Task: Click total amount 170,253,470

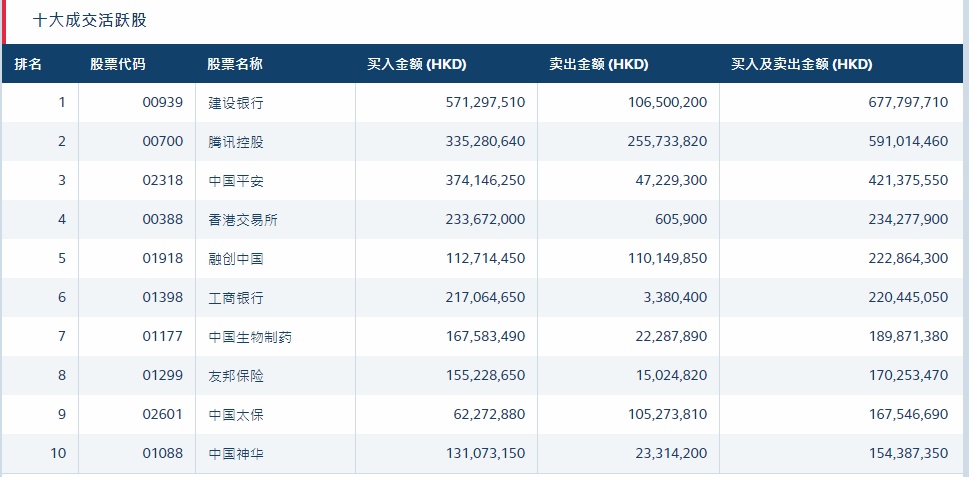Action: pyautogui.click(x=908, y=375)
